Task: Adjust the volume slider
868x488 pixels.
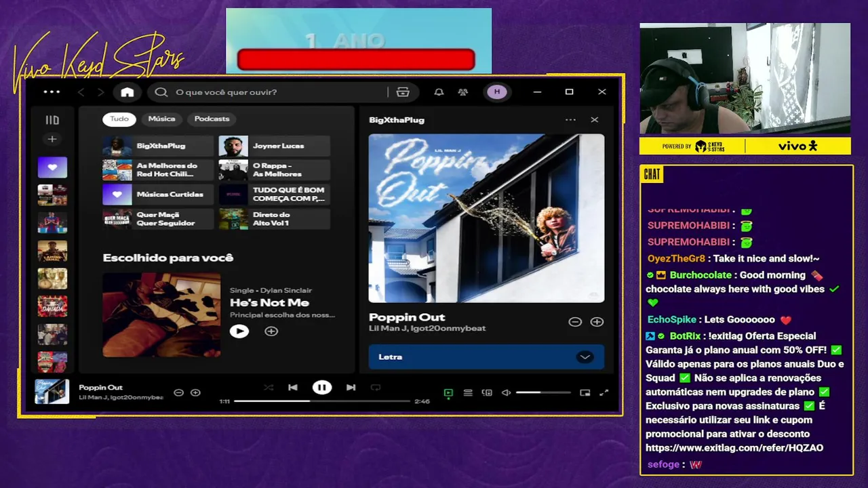Action: click(543, 392)
